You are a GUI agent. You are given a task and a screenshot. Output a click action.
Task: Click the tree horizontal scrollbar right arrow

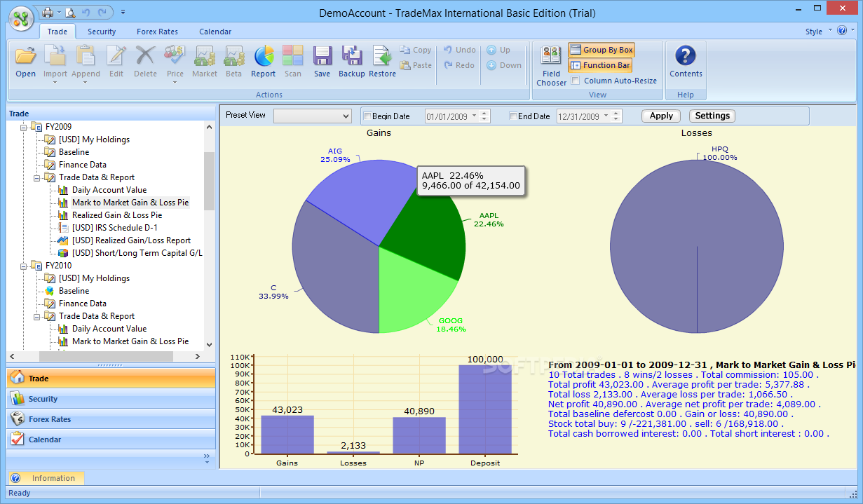[198, 357]
